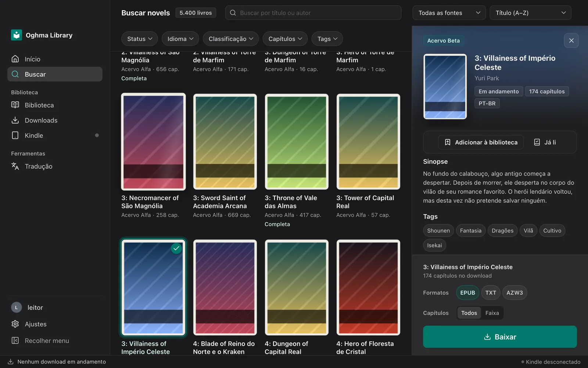The image size is (588, 368).
Task: Click the download status icon in status bar
Action: [x=11, y=362]
